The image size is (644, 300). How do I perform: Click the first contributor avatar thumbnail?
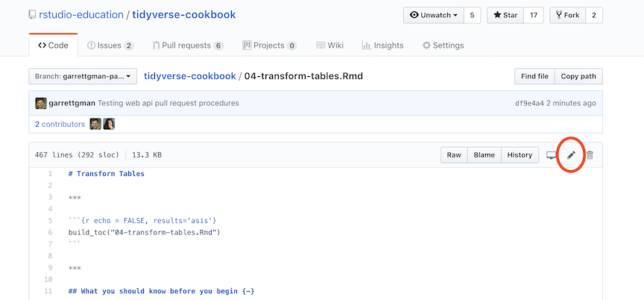[95, 124]
